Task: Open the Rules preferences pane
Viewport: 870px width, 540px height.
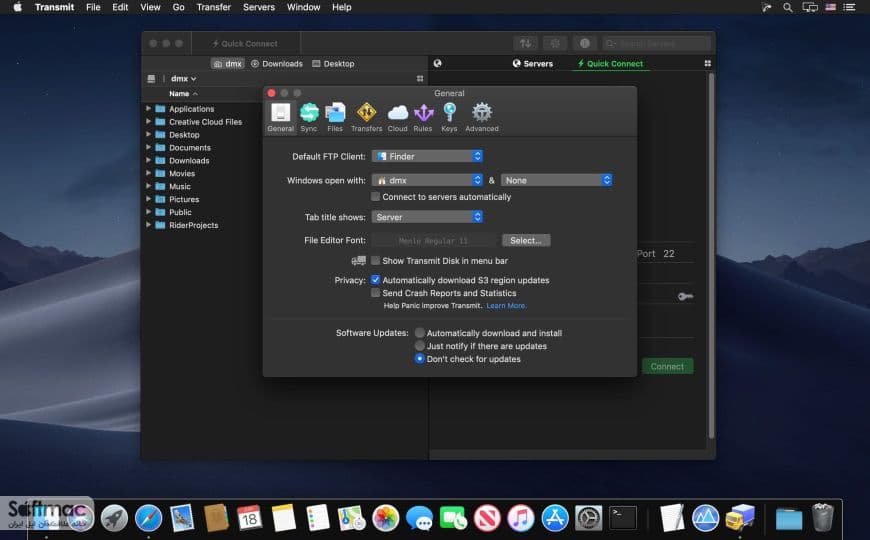Action: point(423,118)
